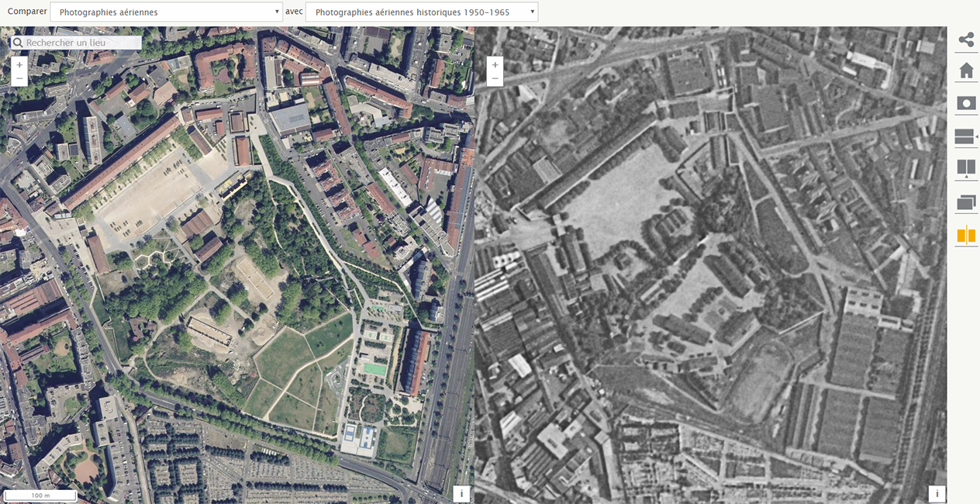Zoom in on the historical right map

pyautogui.click(x=495, y=64)
